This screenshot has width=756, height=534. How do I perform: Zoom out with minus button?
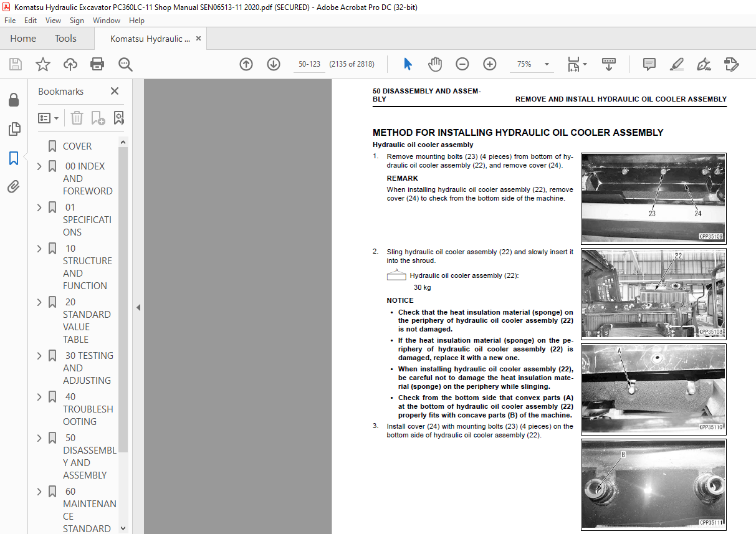(462, 64)
